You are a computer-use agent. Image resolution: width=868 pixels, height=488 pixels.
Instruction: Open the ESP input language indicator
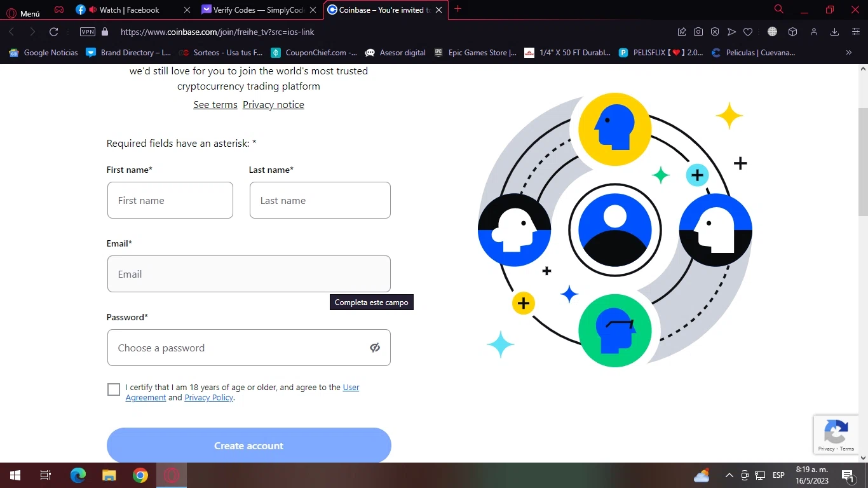[x=778, y=475]
